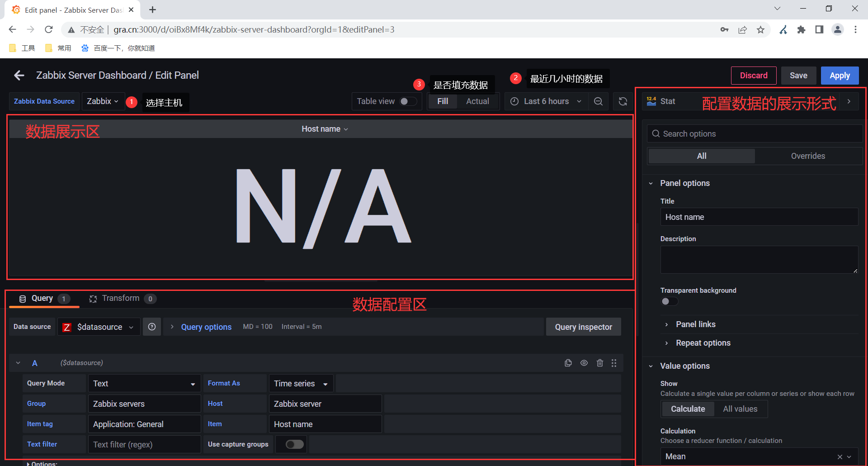Toggle the Table view switch
This screenshot has width=868, height=466.
coord(408,101)
